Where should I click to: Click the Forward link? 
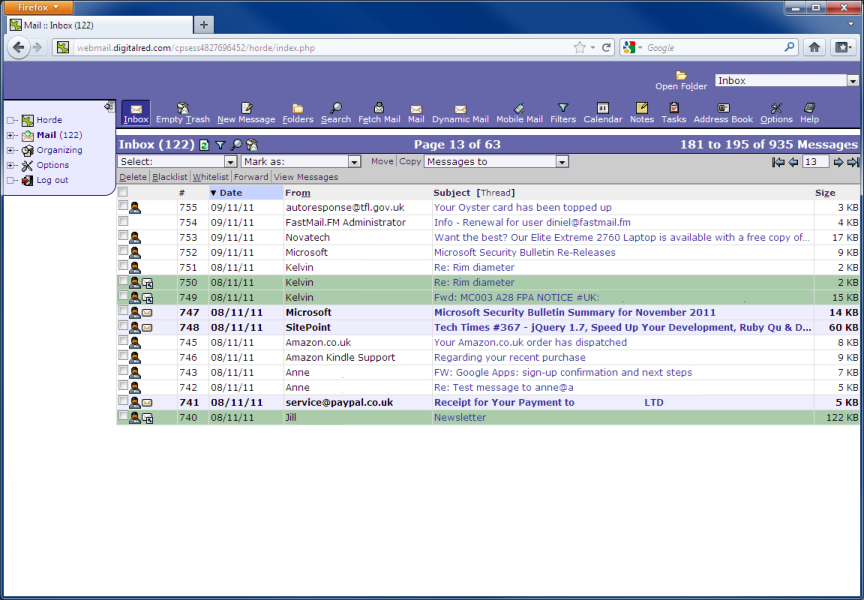click(251, 177)
